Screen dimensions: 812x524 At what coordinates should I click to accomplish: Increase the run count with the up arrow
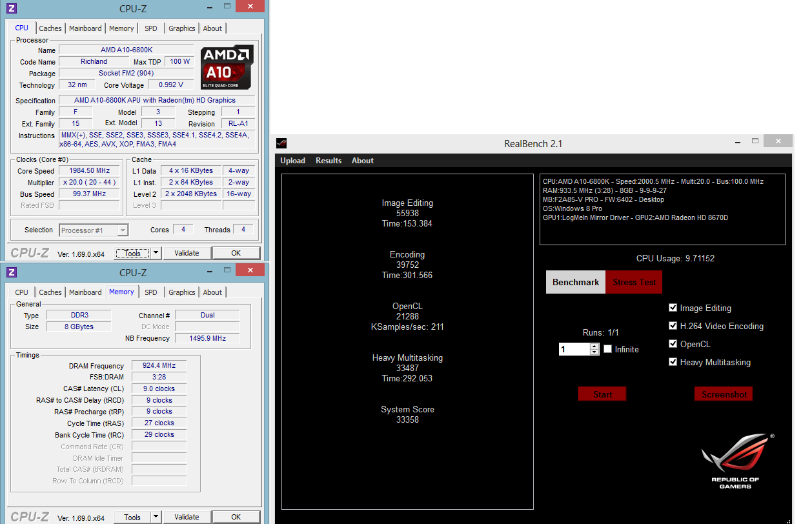[x=594, y=347]
